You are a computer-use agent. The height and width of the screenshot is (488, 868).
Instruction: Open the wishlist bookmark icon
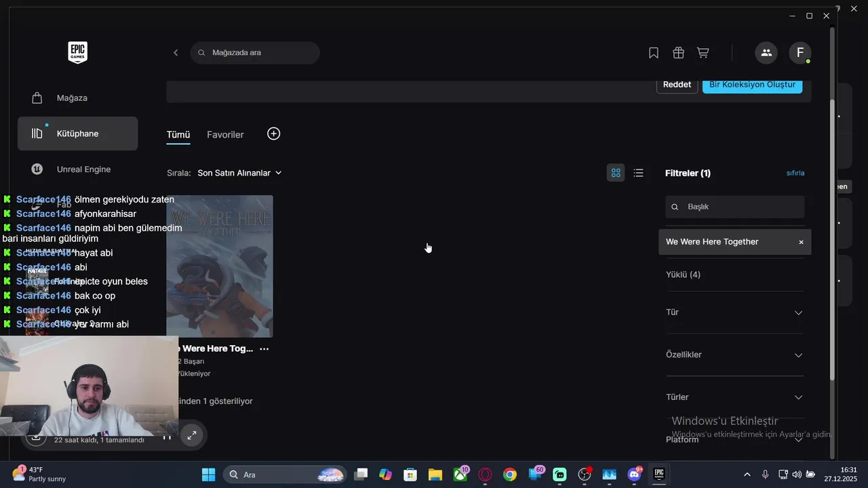pos(654,53)
